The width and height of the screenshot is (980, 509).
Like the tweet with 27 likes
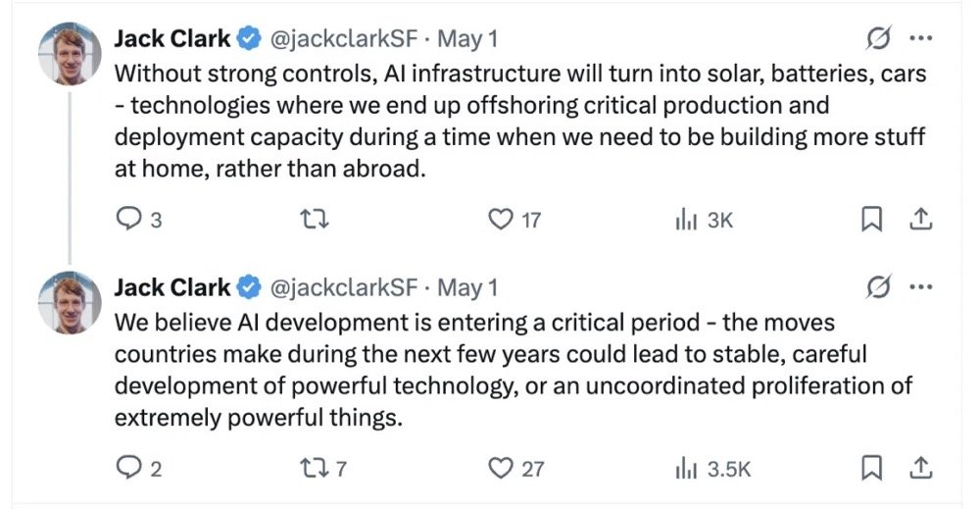click(502, 469)
